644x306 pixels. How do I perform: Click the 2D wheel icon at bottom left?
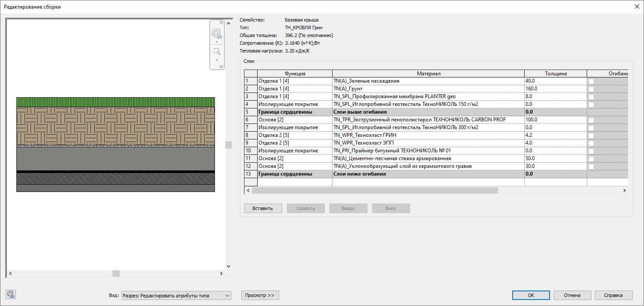(10, 294)
